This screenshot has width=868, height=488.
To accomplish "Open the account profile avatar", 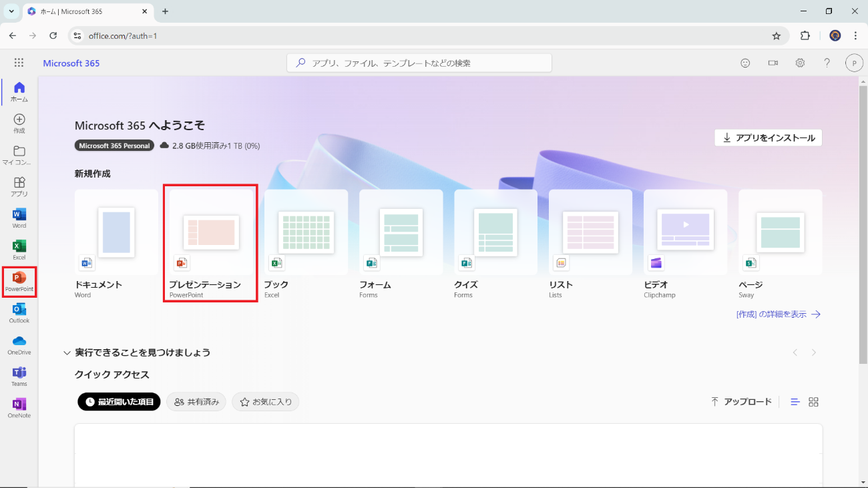I will [854, 63].
